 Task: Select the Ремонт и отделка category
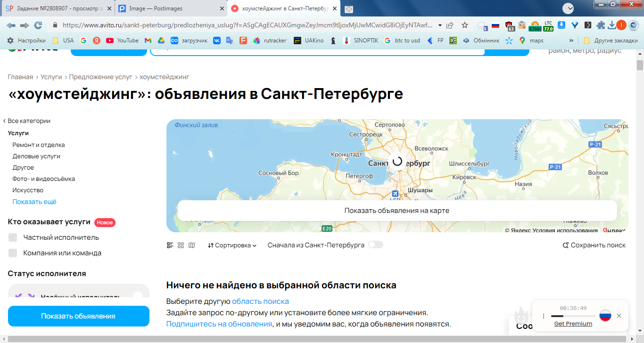[39, 145]
